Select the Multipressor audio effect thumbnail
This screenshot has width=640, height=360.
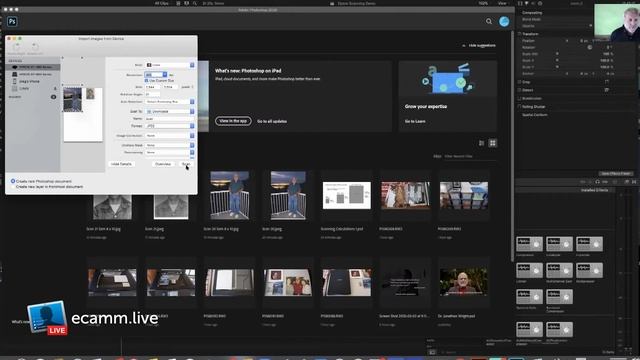[x=589, y=270]
